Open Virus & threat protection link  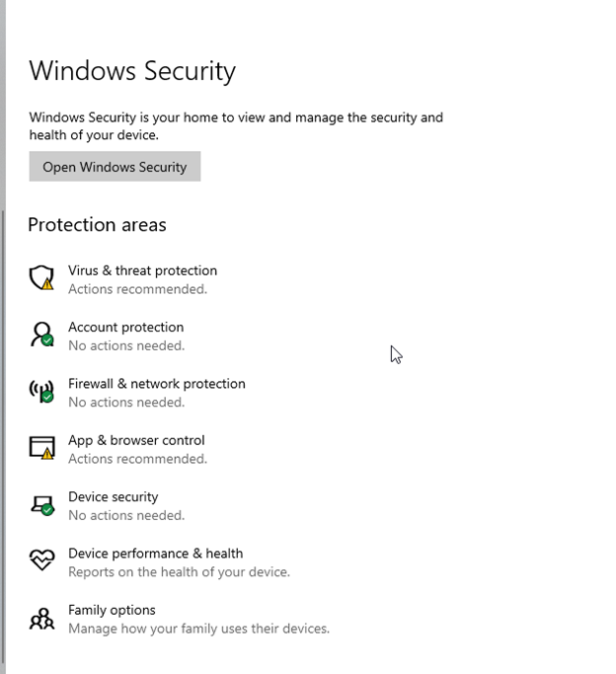tap(142, 270)
